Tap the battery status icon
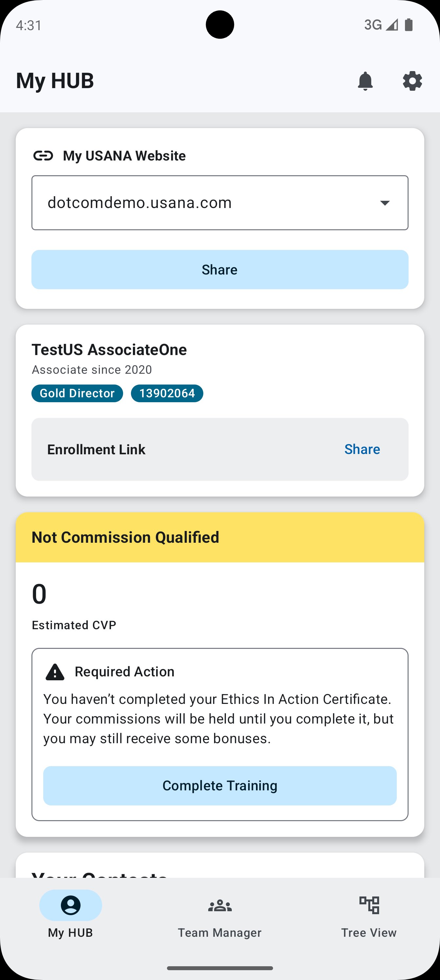Image resolution: width=440 pixels, height=980 pixels. click(x=409, y=25)
